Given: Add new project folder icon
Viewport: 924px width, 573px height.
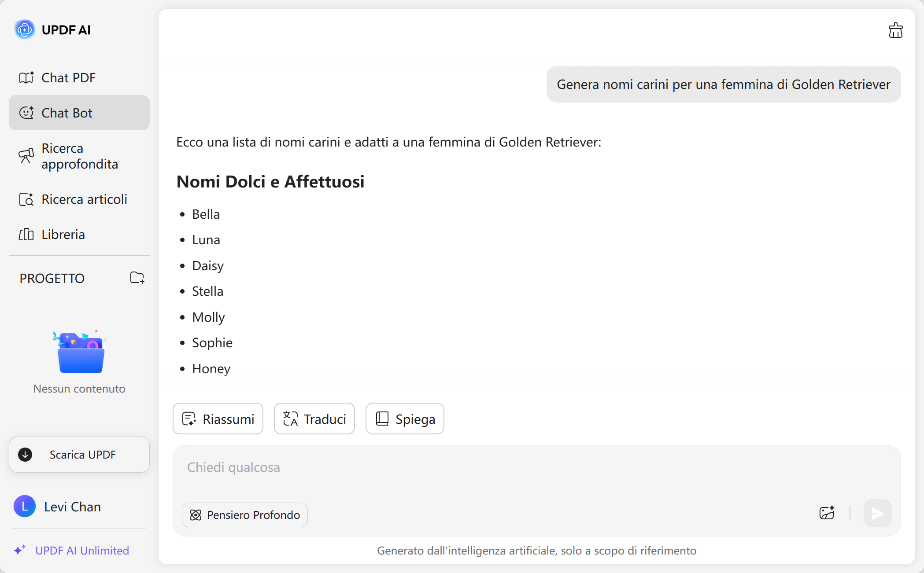Looking at the screenshot, I should (137, 278).
